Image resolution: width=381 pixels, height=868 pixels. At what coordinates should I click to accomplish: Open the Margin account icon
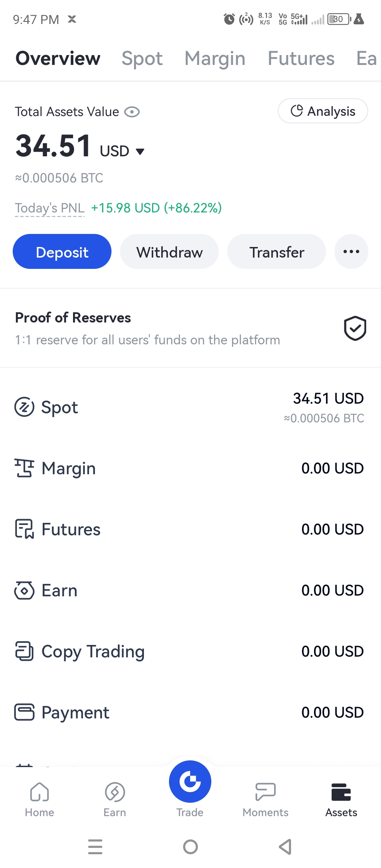24,468
